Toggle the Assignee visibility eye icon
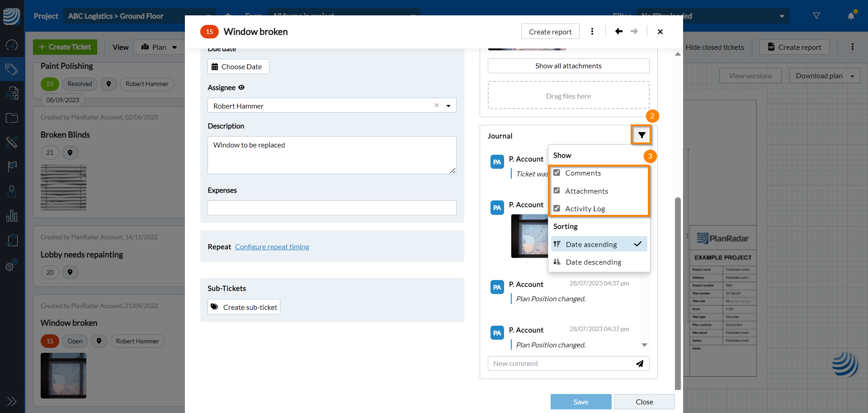 tap(242, 87)
